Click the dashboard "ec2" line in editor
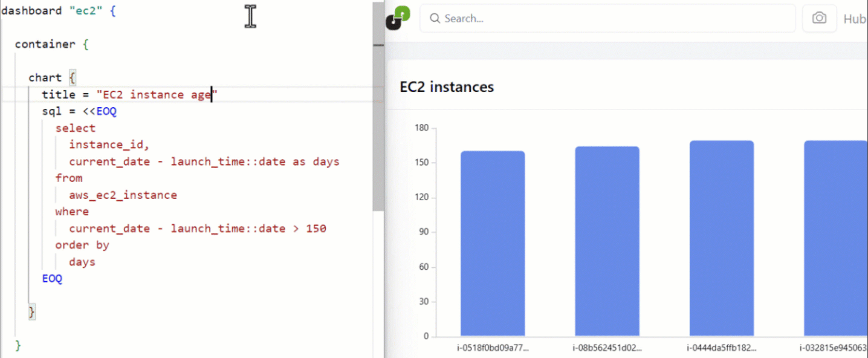This screenshot has width=868, height=358. (59, 11)
